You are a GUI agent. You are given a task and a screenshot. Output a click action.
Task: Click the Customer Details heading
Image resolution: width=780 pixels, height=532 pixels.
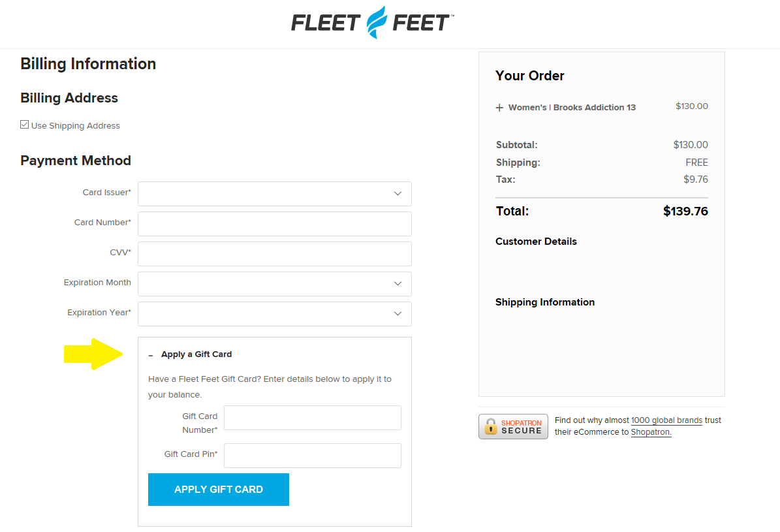click(536, 242)
